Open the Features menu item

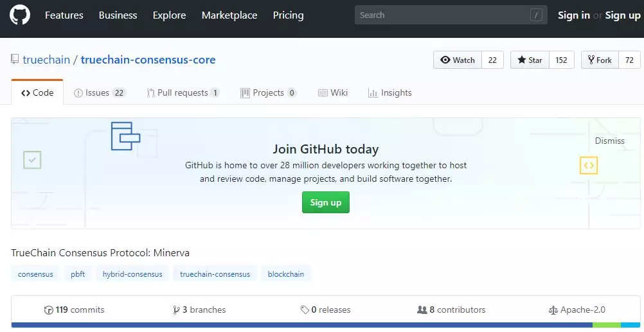click(x=64, y=15)
